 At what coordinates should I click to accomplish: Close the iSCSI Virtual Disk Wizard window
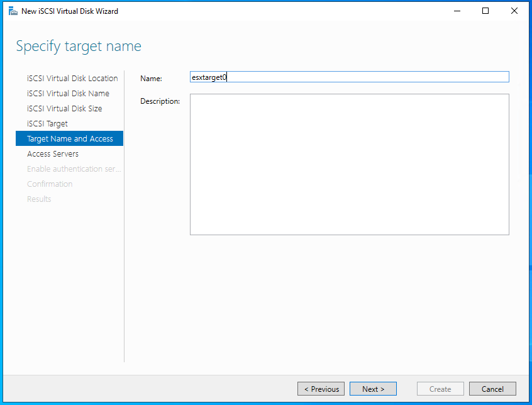514,11
